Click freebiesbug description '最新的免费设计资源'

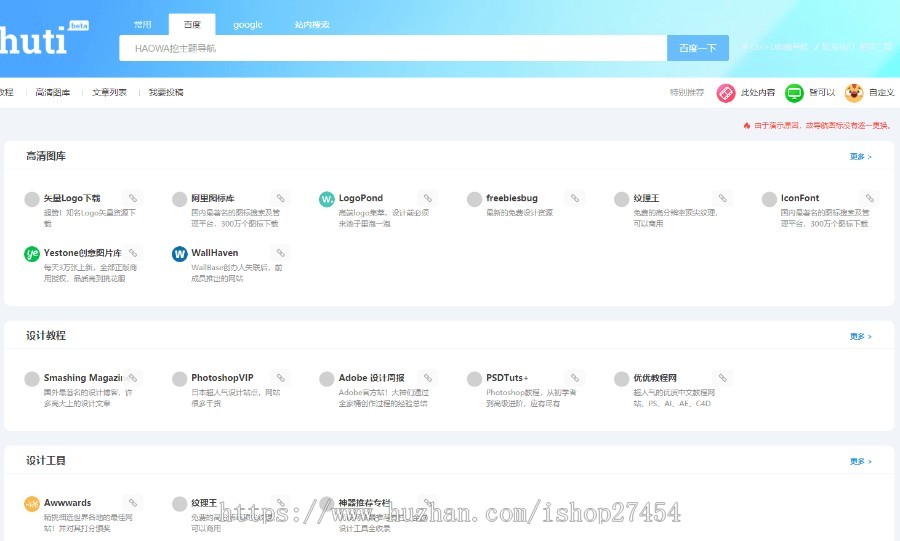coord(519,213)
